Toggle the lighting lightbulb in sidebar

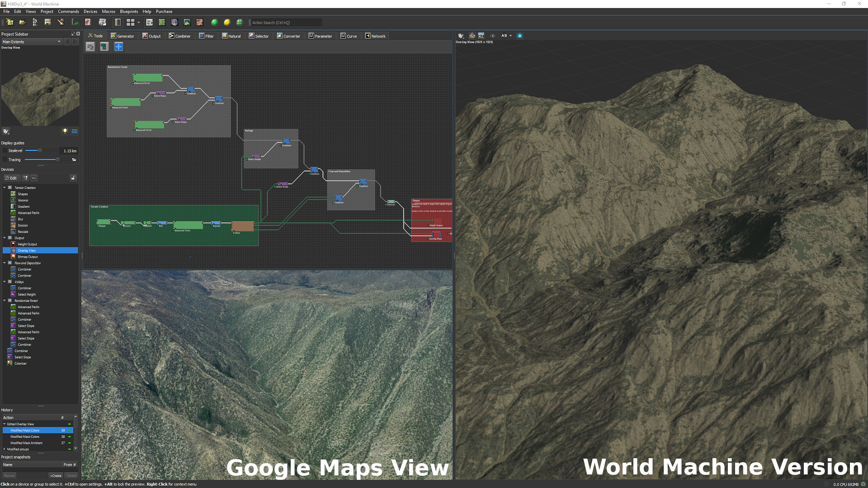tap(65, 131)
